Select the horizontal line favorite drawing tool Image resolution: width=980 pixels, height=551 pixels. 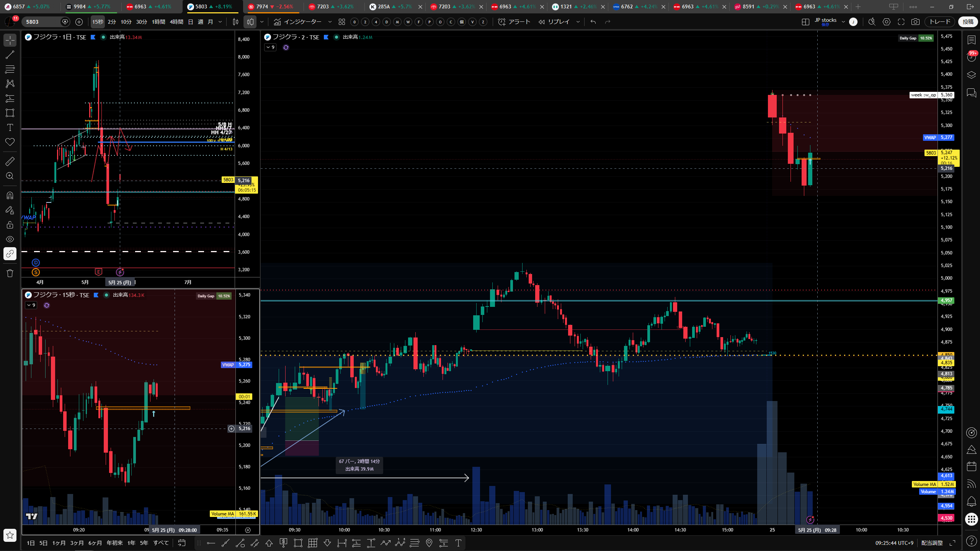click(211, 543)
